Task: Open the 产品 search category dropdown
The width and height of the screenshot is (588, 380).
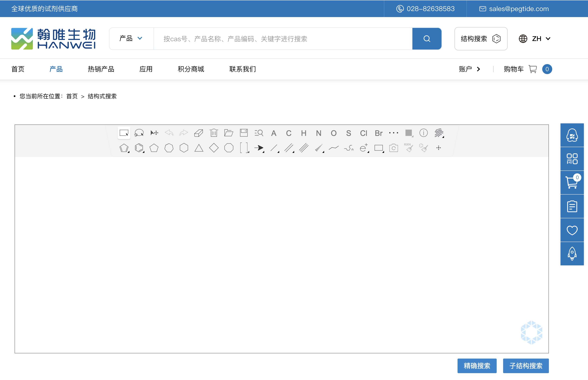Action: point(131,38)
